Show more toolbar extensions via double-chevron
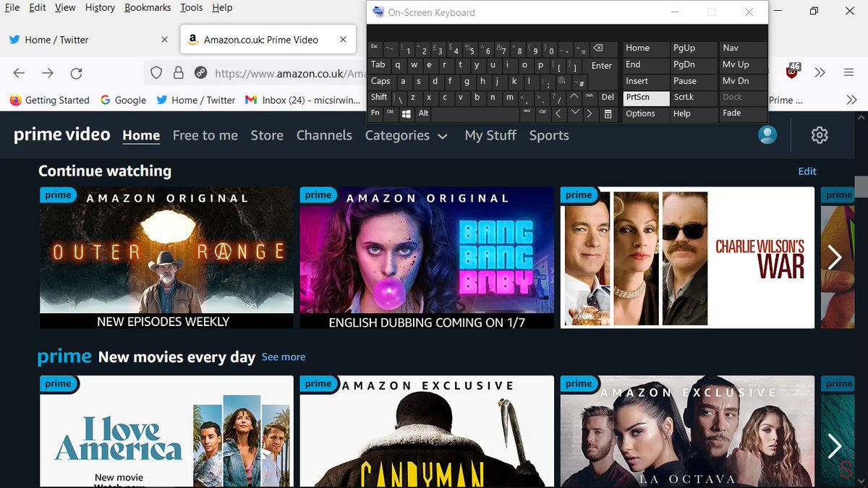 [820, 73]
